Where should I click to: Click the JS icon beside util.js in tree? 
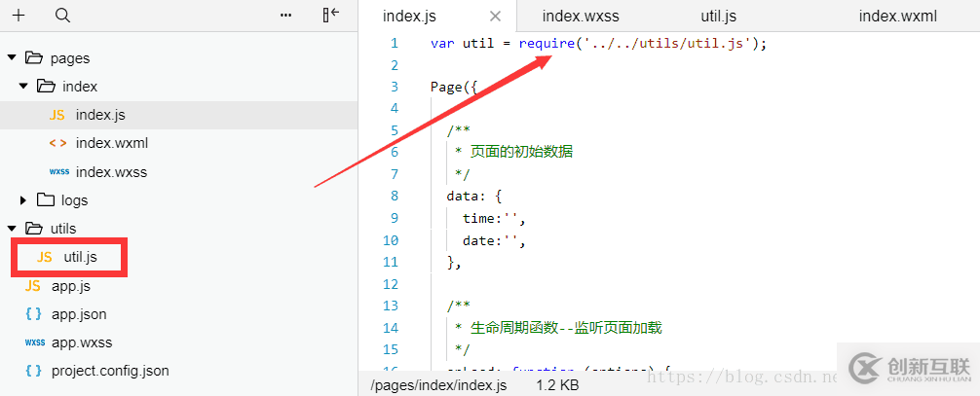point(45,257)
